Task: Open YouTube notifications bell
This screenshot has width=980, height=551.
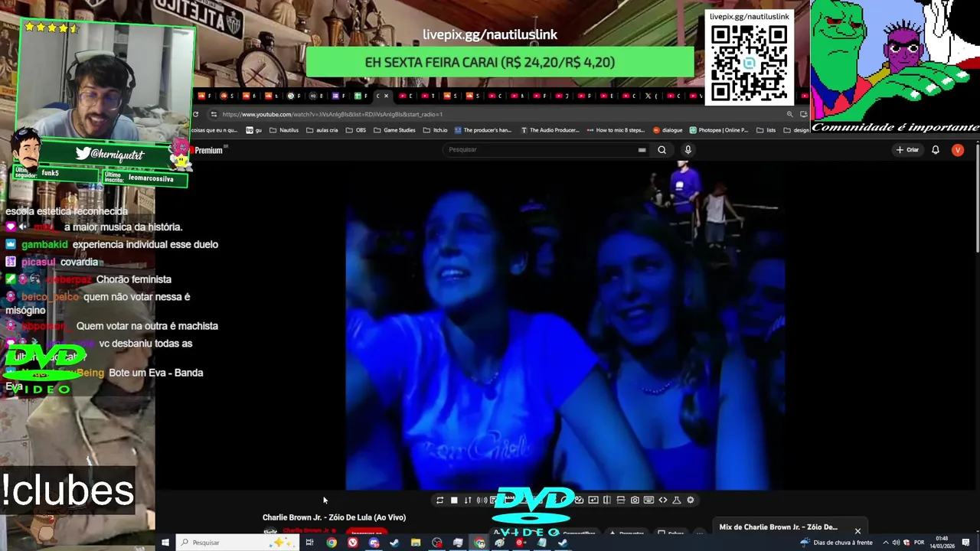Action: click(936, 150)
